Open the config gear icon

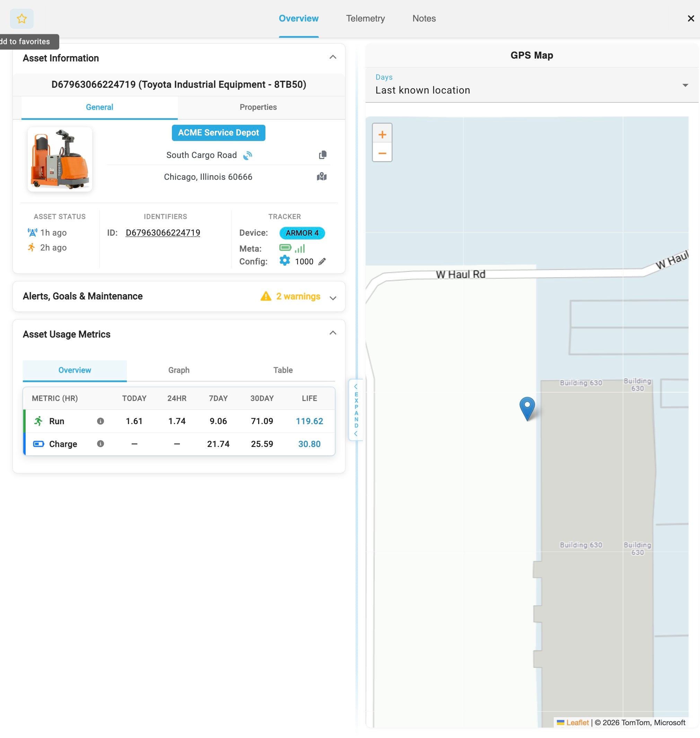285,261
